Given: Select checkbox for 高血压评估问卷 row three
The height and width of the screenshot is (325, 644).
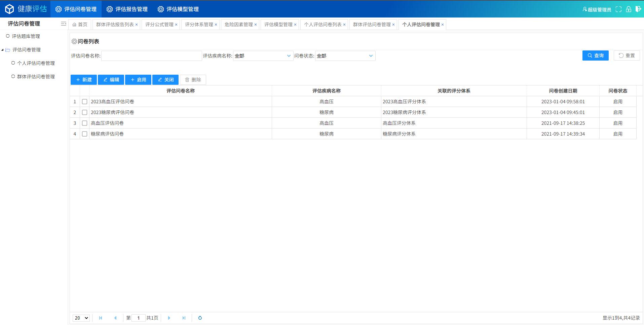Looking at the screenshot, I should click(x=85, y=123).
